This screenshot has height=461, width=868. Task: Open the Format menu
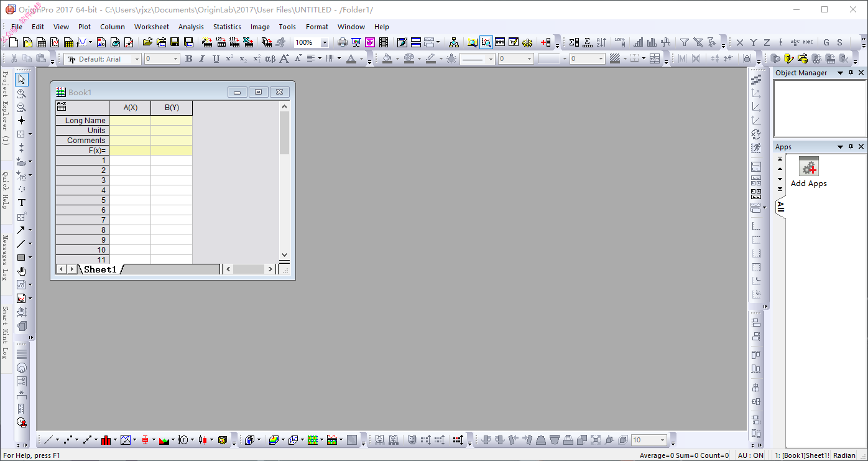coord(317,27)
